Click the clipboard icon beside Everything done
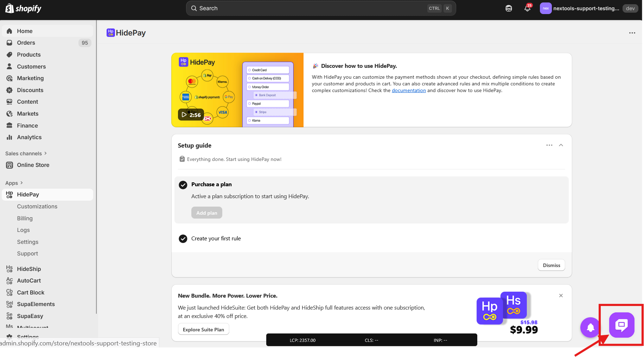This screenshot has height=357, width=644. click(x=182, y=159)
